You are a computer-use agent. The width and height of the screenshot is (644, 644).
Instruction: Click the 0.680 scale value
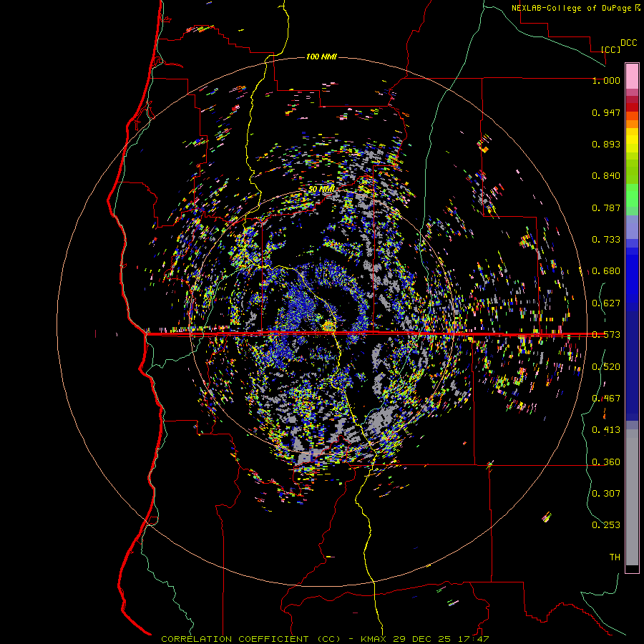pyautogui.click(x=606, y=271)
